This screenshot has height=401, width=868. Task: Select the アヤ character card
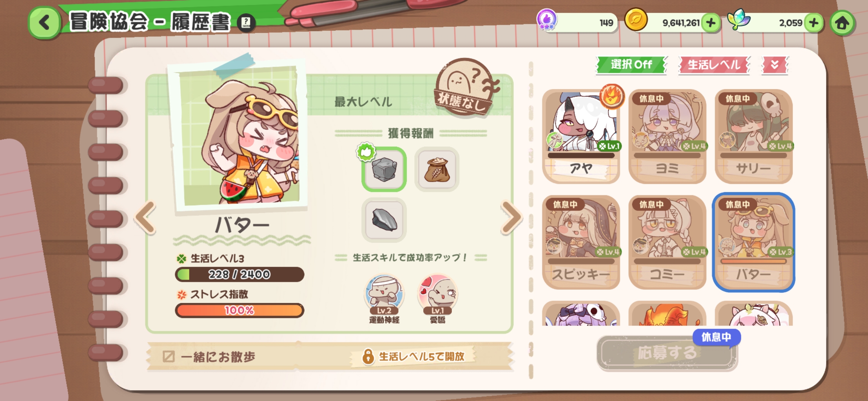coord(581,136)
